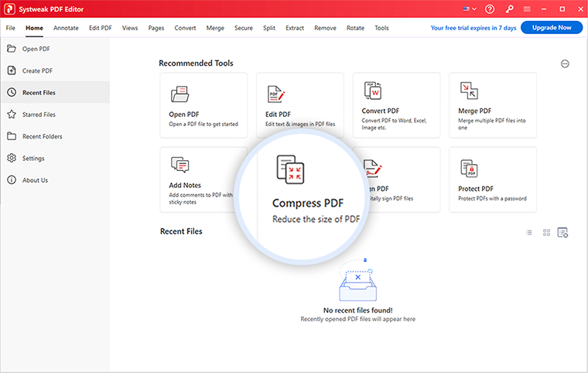Screen dimensions: 588x373
Task: Click the Merge PDF card title
Action: point(475,111)
